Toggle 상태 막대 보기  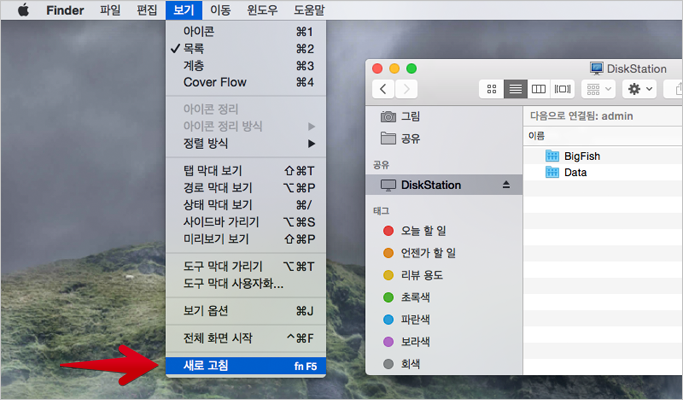pos(246,205)
